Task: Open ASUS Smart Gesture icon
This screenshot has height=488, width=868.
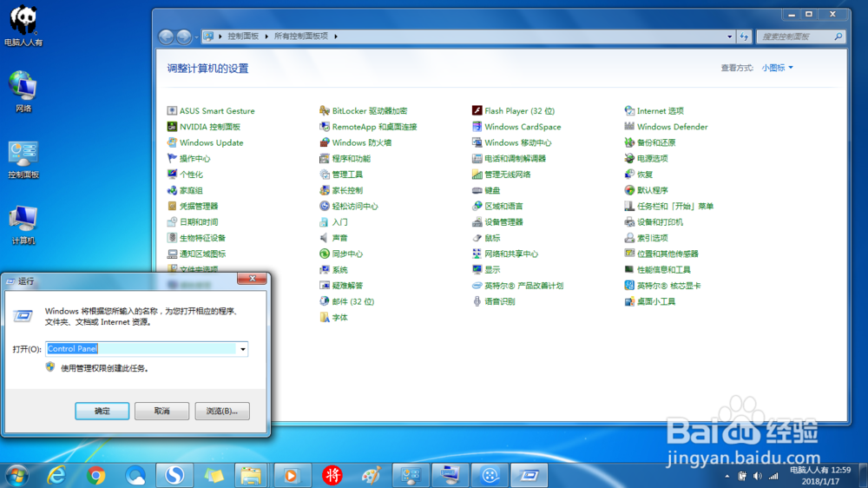Action: click(x=172, y=111)
